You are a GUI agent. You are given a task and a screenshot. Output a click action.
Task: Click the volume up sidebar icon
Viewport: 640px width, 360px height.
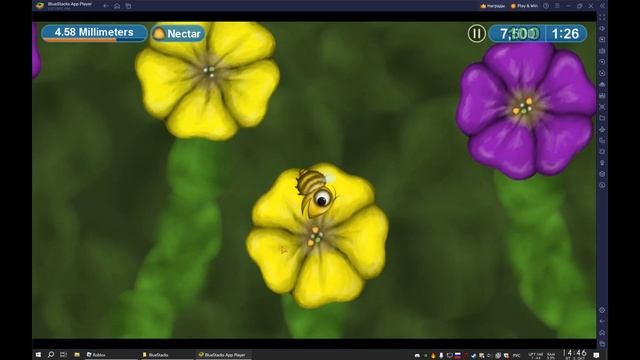pos(602,29)
